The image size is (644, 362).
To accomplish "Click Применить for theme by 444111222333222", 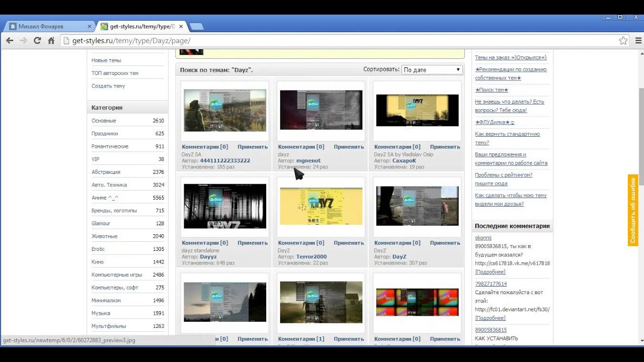I will click(253, 147).
